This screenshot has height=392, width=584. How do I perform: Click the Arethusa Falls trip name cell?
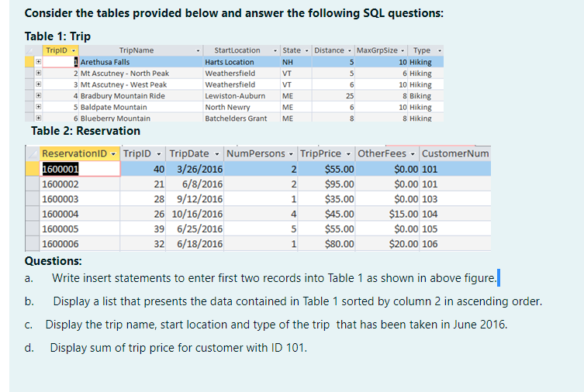click(141, 62)
